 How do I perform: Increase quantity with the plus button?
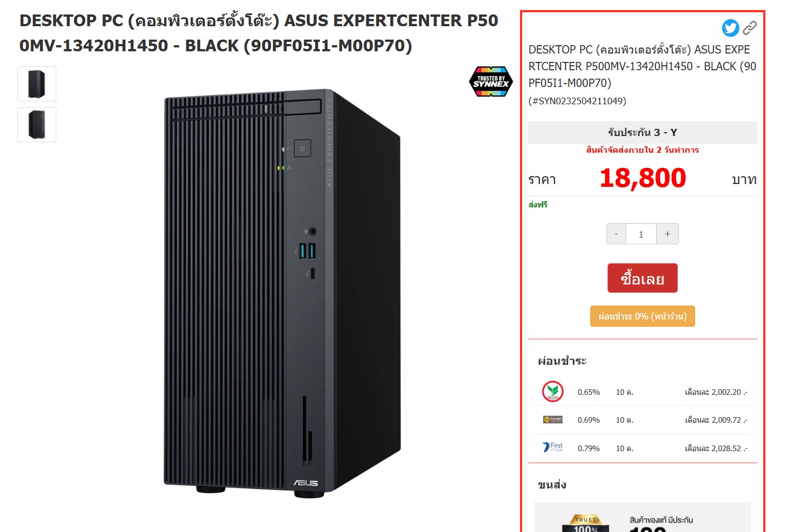pos(667,234)
